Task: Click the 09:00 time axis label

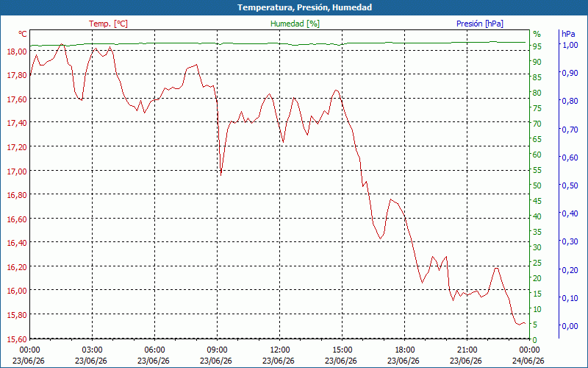Action: pyautogui.click(x=217, y=350)
